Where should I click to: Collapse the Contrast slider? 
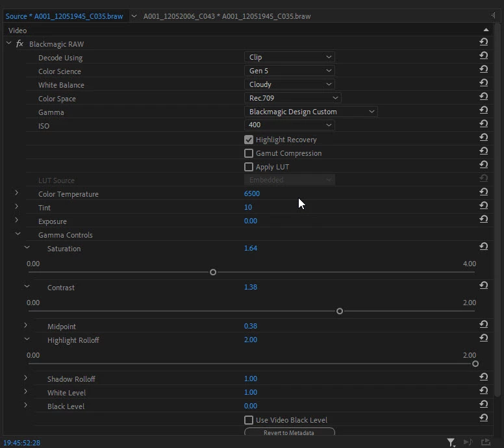27,286
